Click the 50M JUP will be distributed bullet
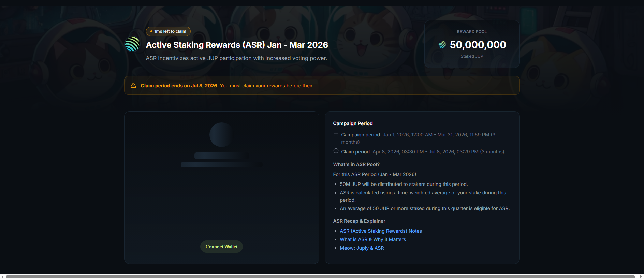 (404, 184)
